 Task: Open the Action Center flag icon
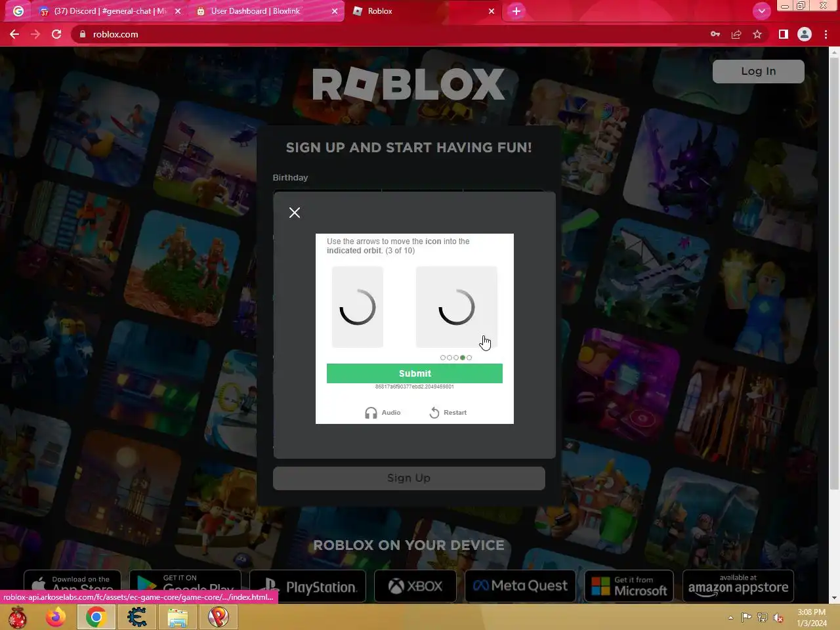747,618
